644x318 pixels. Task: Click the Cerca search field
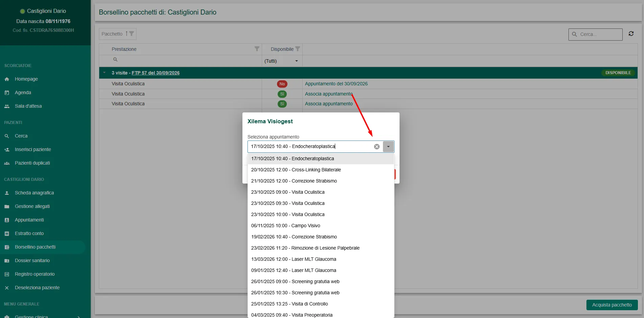pyautogui.click(x=595, y=34)
